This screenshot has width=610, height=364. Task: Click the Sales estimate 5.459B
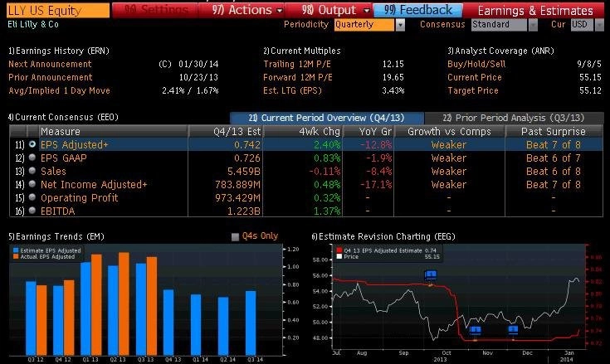pos(244,172)
